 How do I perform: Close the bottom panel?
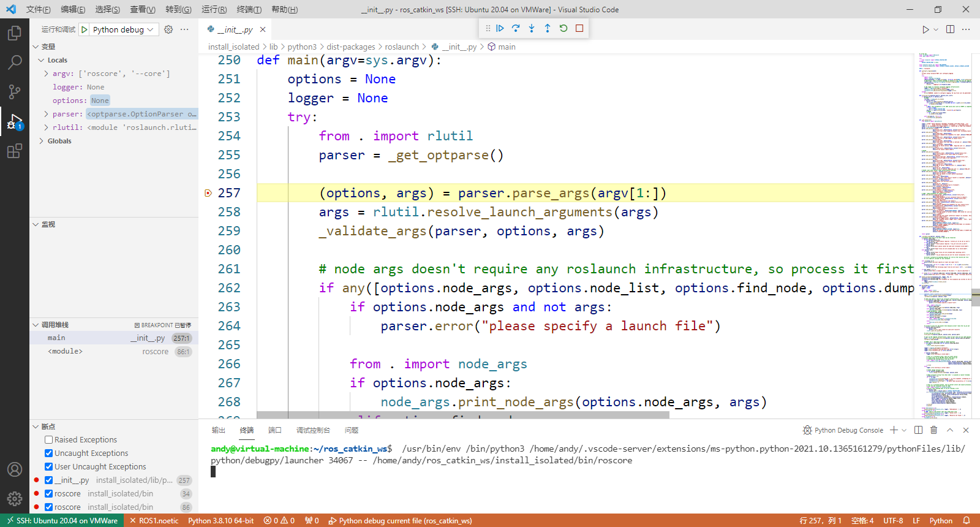click(x=966, y=430)
